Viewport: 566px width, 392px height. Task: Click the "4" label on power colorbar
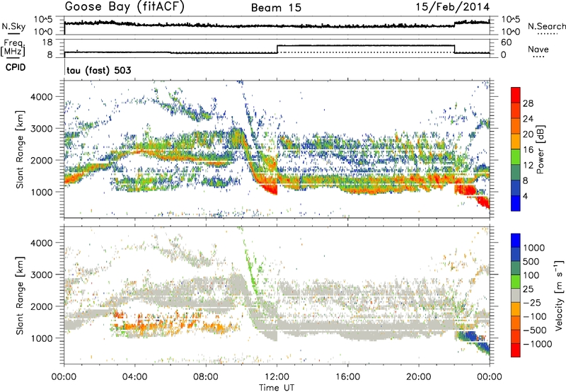coord(526,196)
